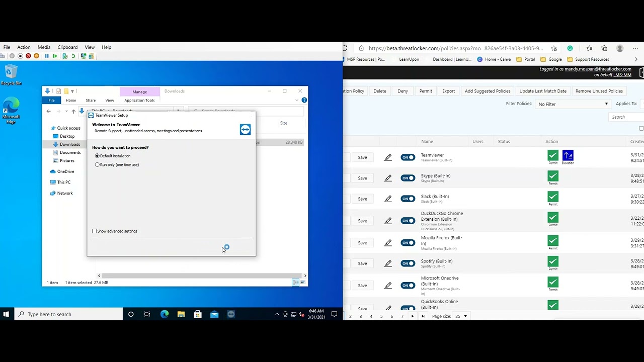Open Microsoft Store from the VM taskbar
Viewport: 644px width, 362px height.
[x=198, y=314]
